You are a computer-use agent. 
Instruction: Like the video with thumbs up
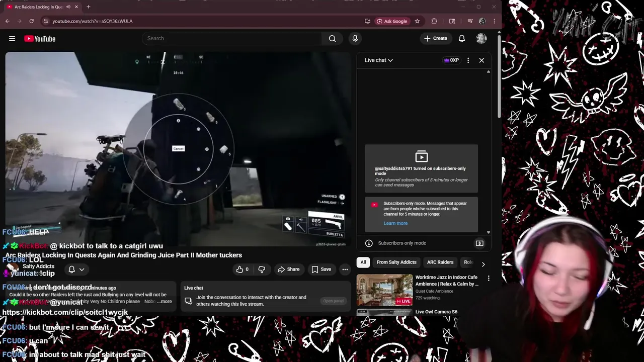(x=243, y=269)
